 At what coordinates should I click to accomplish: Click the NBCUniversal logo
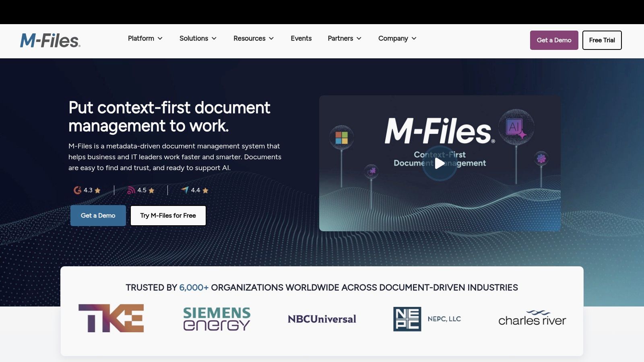coord(322,319)
